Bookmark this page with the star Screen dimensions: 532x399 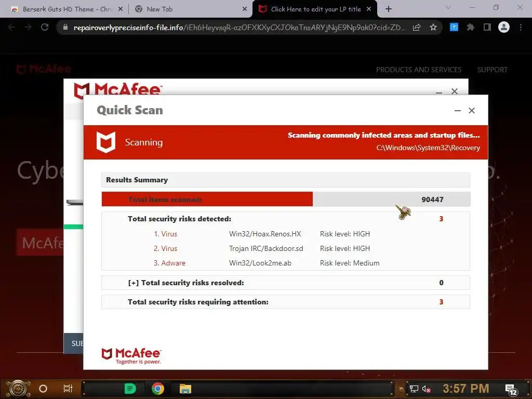(x=433, y=28)
